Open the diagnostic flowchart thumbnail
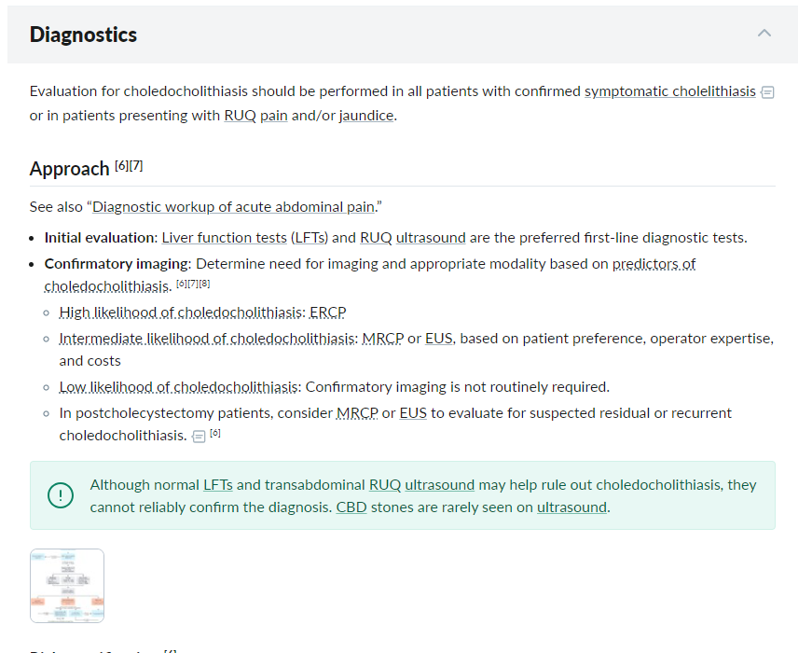The width and height of the screenshot is (812, 653). point(67,586)
